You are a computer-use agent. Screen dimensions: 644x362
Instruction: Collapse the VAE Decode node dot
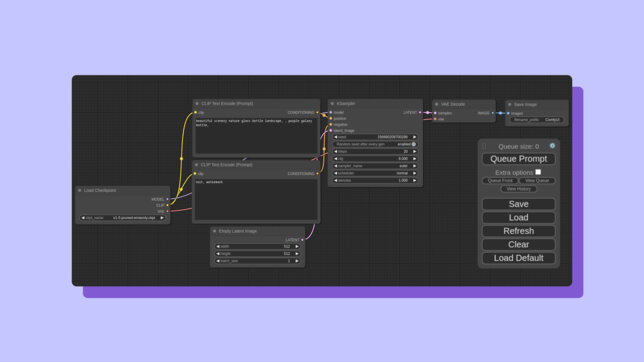pos(437,104)
